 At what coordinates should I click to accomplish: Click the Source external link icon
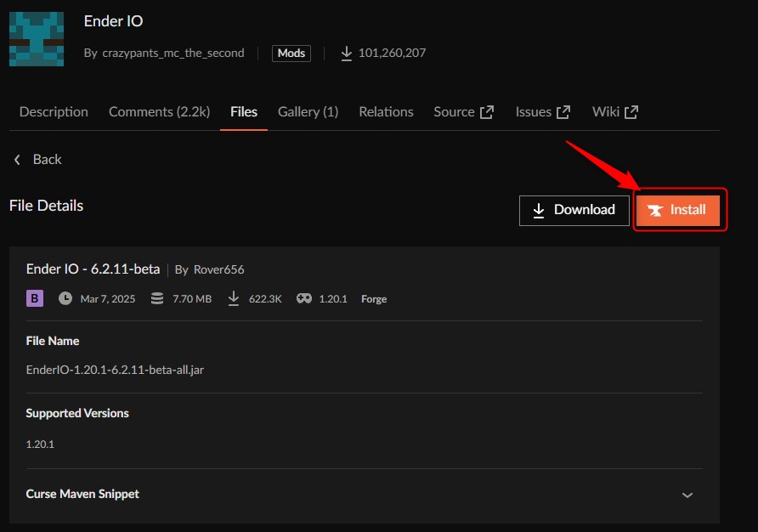click(487, 112)
